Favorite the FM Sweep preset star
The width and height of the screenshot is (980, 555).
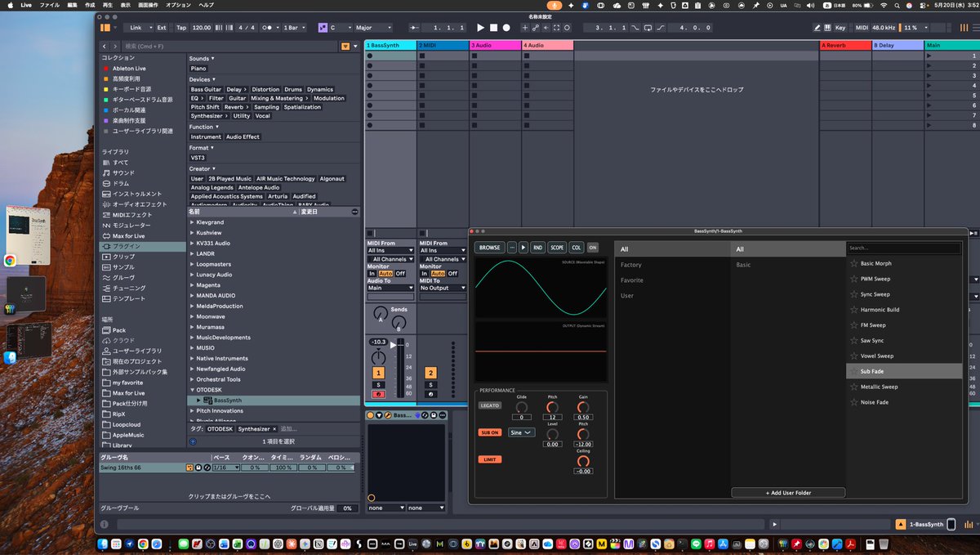coord(854,325)
